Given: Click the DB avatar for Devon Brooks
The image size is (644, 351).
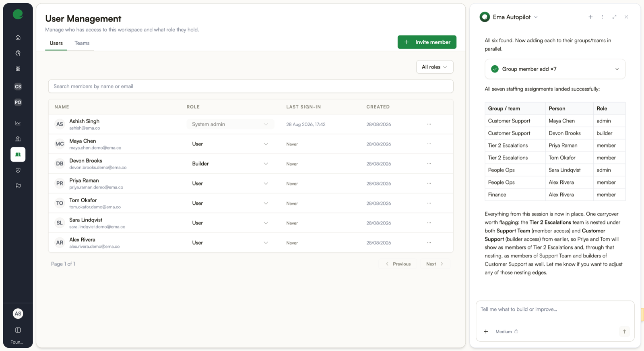Looking at the screenshot, I should click(60, 164).
